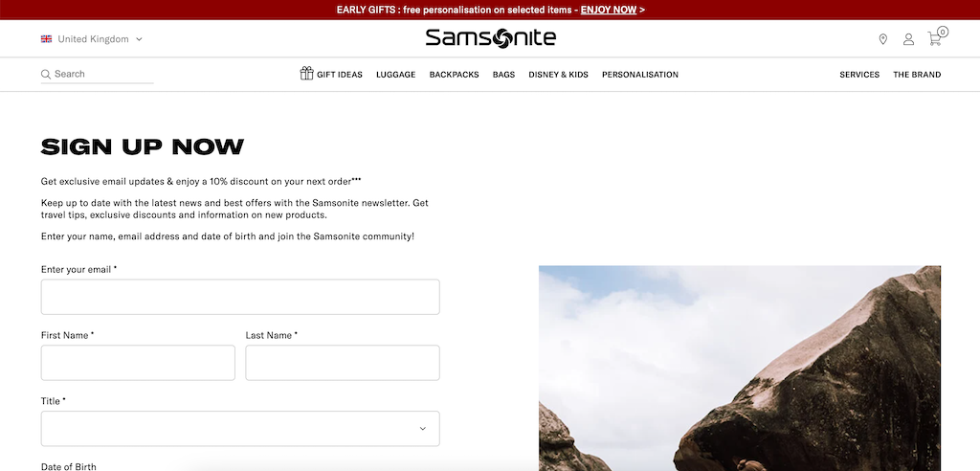Open the Bags menu
The image size is (980, 471).
tap(503, 75)
